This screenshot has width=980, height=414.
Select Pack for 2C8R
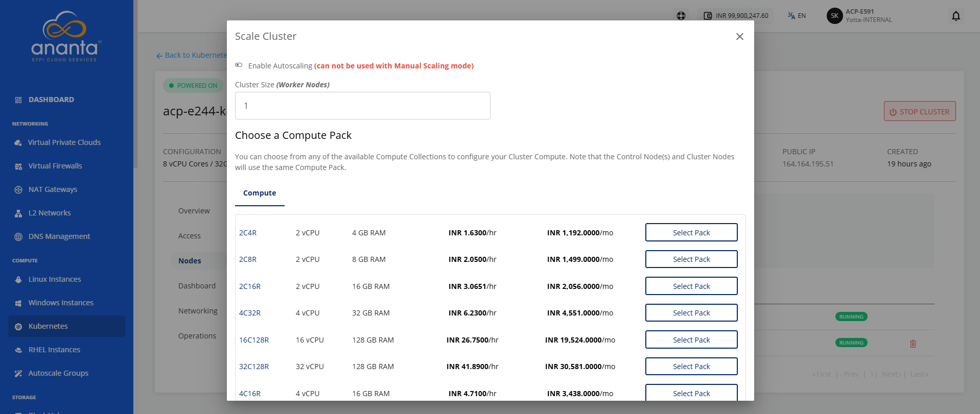click(691, 259)
